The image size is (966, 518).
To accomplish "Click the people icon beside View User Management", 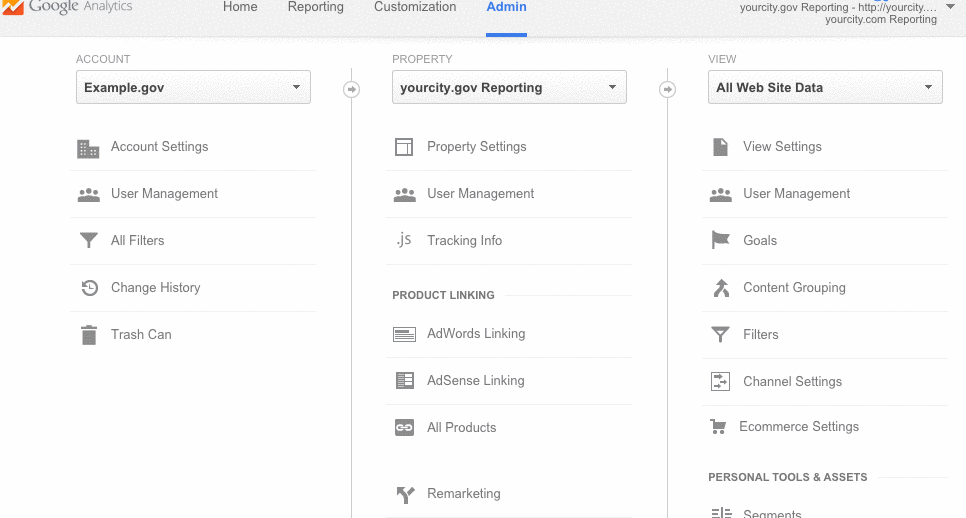I will click(721, 195).
